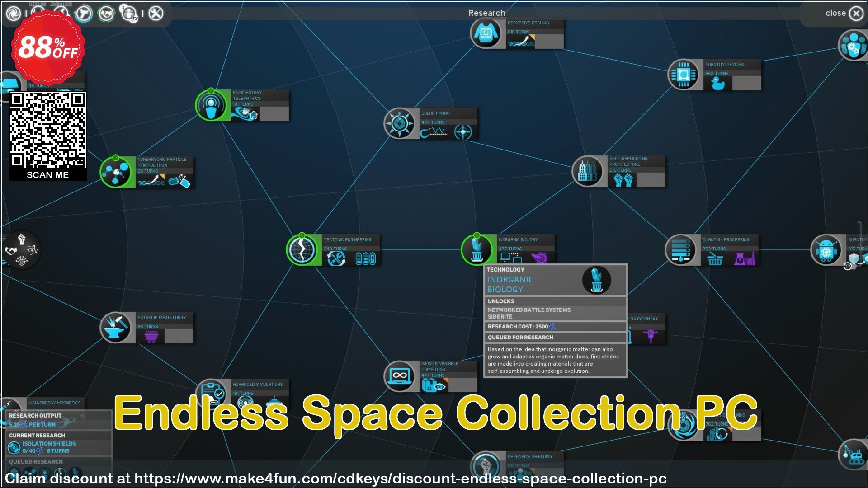Click the Solar Mining label

click(435, 113)
